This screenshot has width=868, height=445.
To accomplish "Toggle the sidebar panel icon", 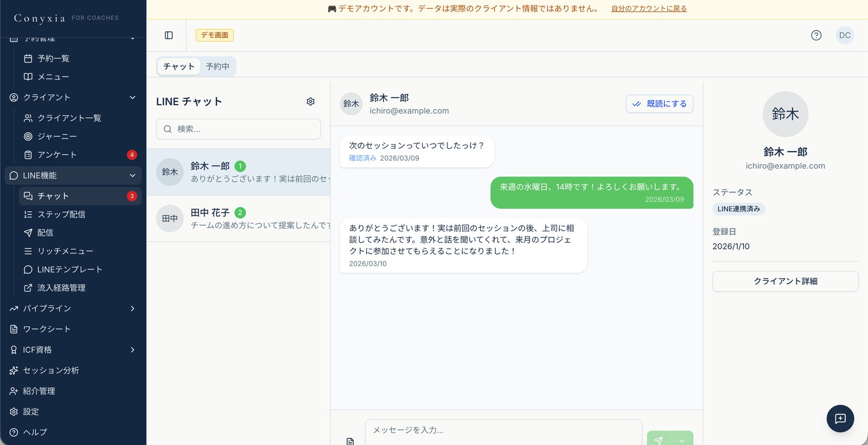I will pos(169,35).
